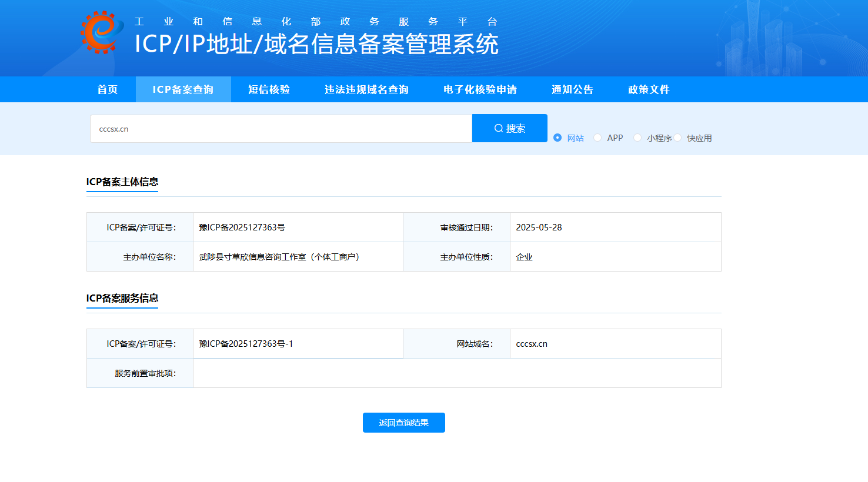This screenshot has height=482, width=868.
Task: Switch to the 短信核验 tab
Action: pyautogui.click(x=269, y=89)
